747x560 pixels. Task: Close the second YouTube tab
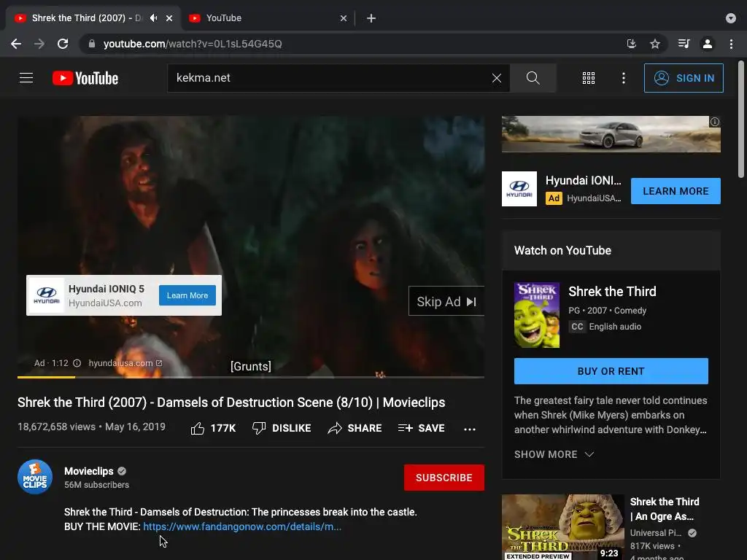coord(344,18)
